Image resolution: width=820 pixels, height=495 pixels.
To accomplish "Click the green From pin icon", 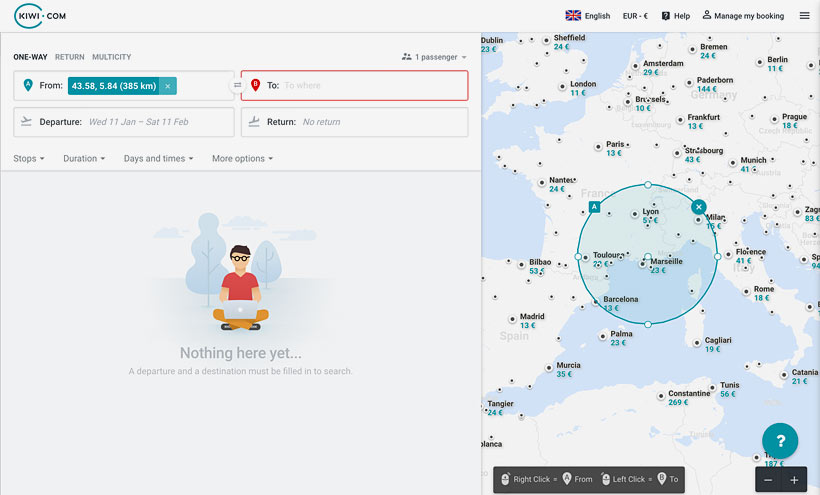I will point(28,85).
